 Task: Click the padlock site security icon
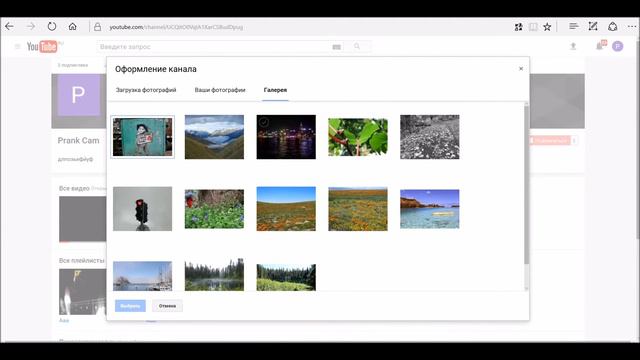pyautogui.click(x=97, y=27)
